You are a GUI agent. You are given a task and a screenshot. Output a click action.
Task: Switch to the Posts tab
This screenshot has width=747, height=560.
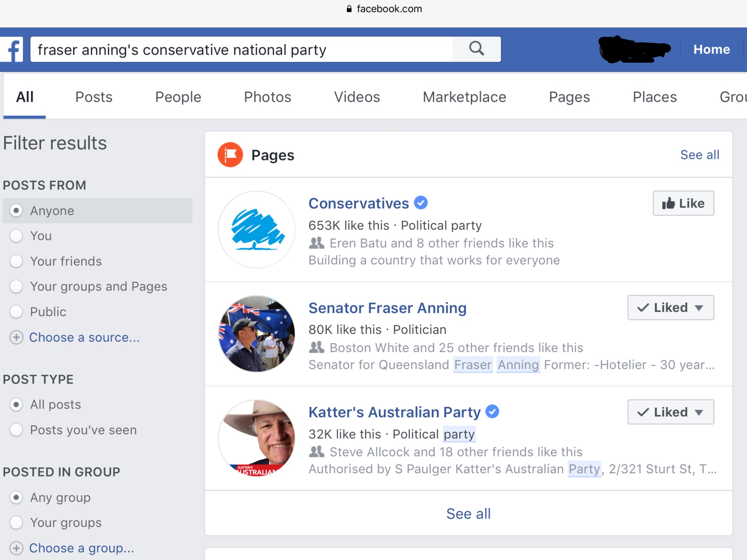tap(94, 97)
